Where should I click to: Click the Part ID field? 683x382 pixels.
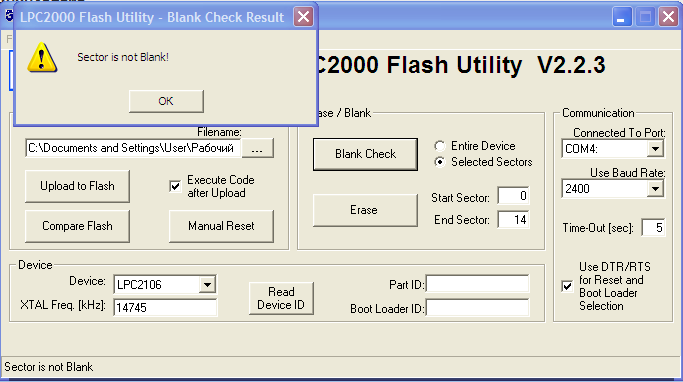(477, 284)
